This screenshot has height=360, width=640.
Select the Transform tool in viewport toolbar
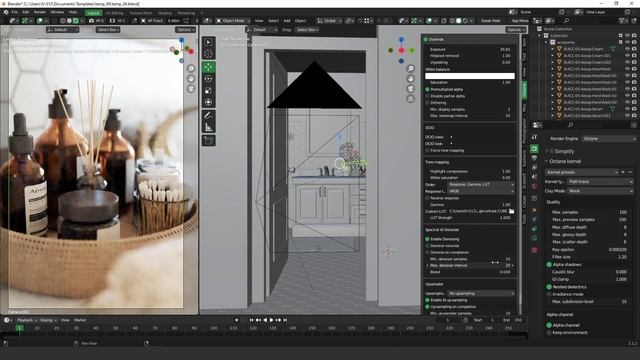tap(209, 102)
